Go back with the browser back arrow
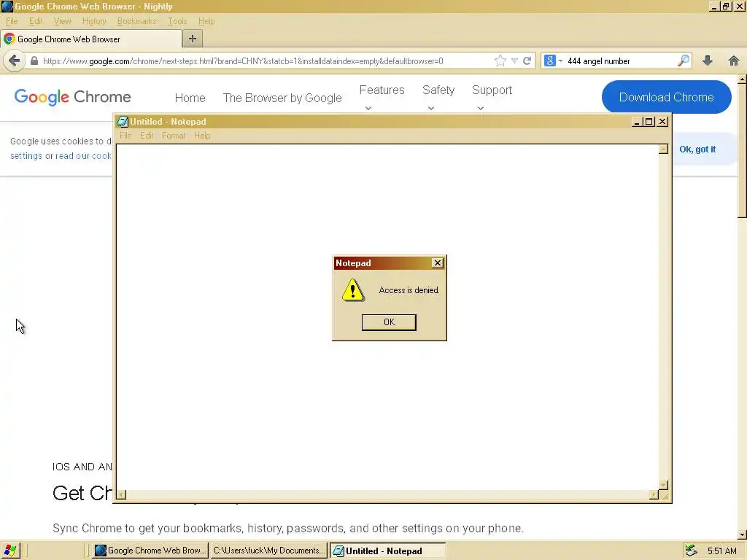The image size is (747, 560). click(15, 61)
